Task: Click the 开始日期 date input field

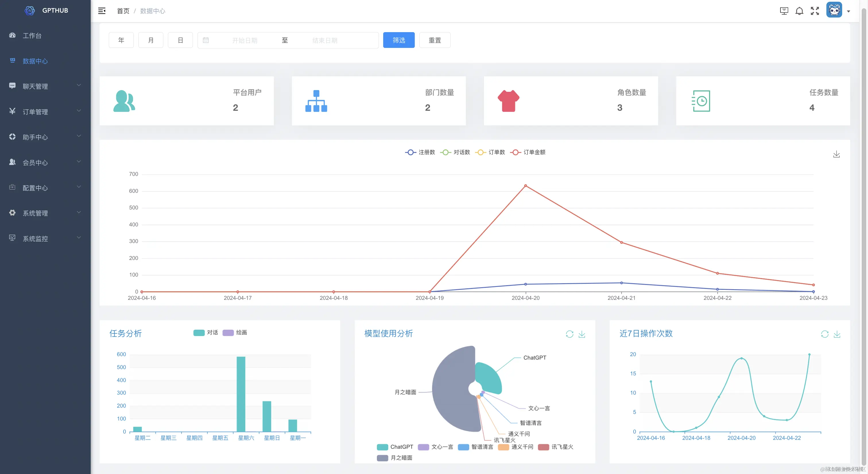Action: [x=245, y=40]
